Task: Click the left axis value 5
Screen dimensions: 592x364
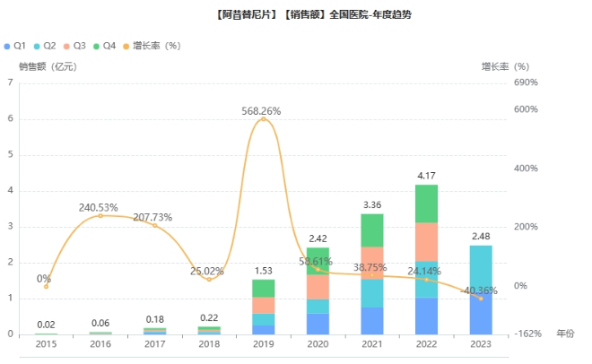Action: [10, 154]
